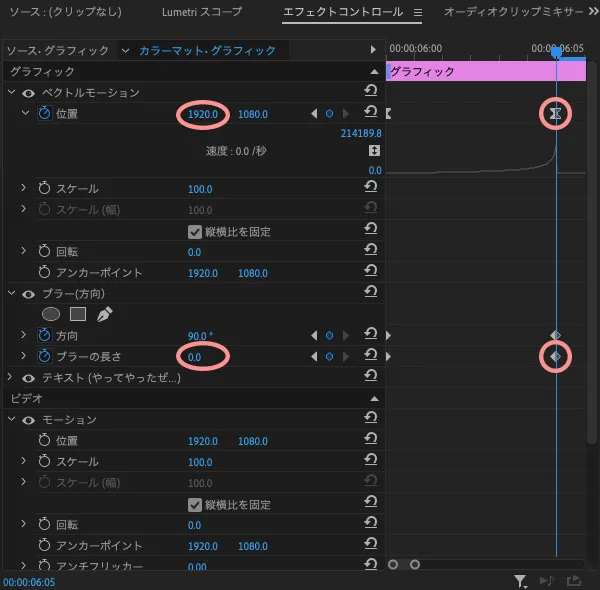Toggle ベクトルモーション effect visibility eye

[28, 93]
